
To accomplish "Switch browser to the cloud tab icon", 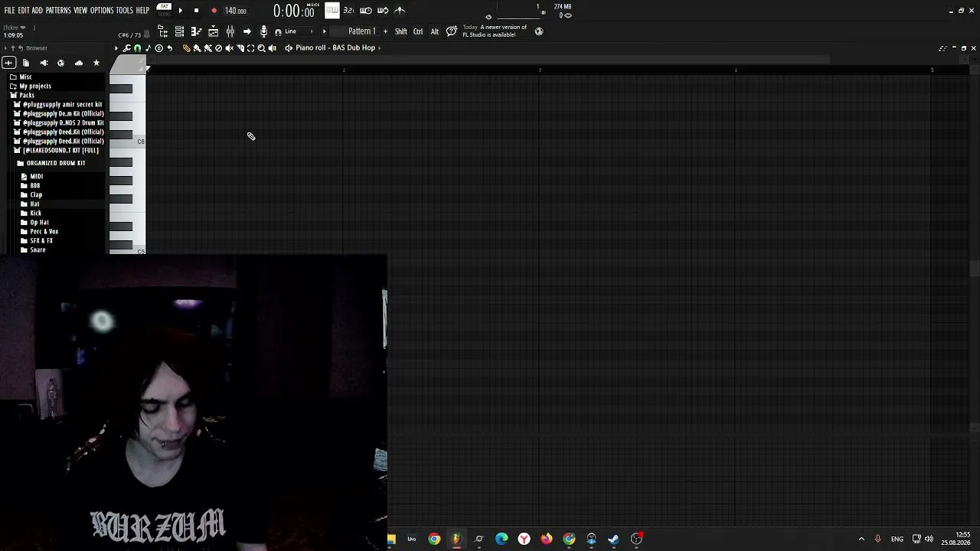I will coord(78,63).
